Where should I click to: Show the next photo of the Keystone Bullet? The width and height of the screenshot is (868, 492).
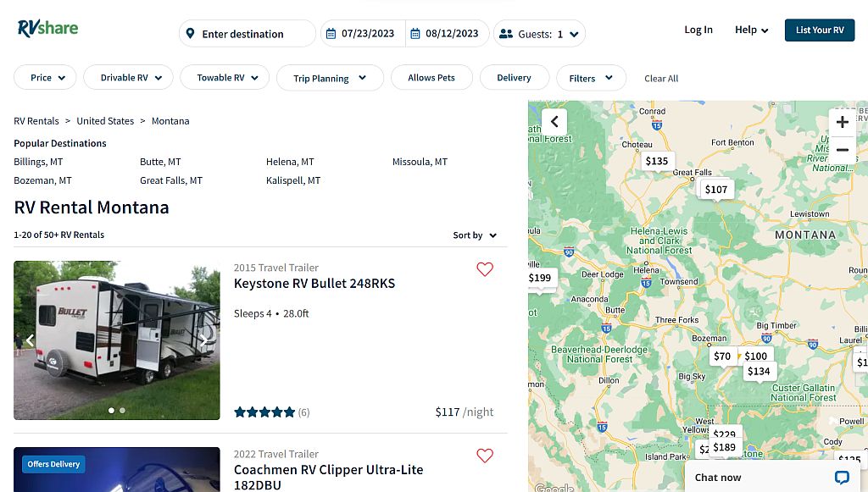(x=203, y=340)
